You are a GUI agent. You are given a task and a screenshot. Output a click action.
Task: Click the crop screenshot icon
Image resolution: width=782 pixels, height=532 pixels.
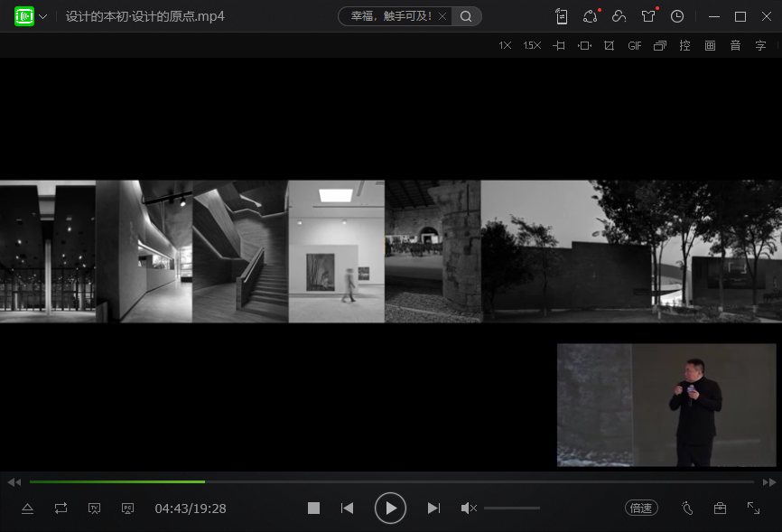tap(610, 45)
